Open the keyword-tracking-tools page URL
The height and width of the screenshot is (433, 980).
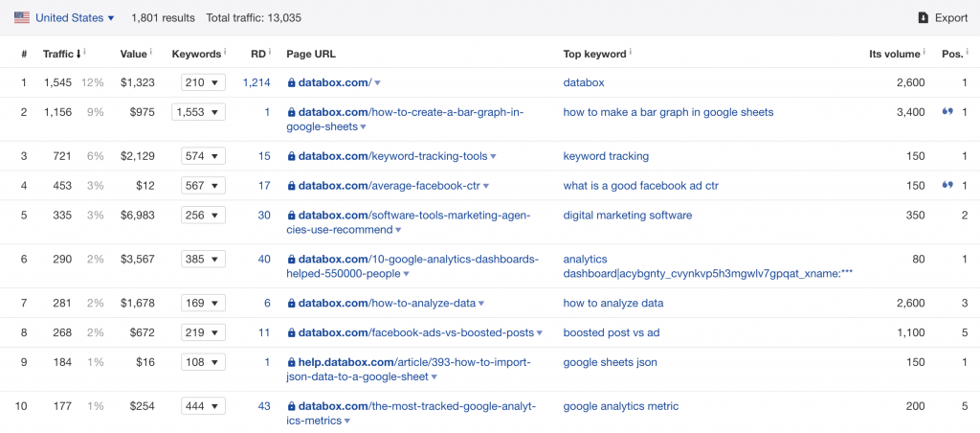coord(392,156)
